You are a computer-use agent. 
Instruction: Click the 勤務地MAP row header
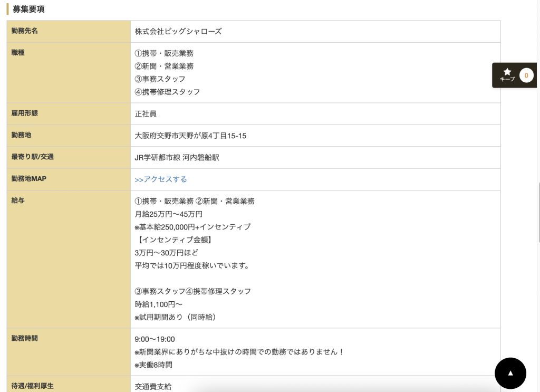click(29, 179)
